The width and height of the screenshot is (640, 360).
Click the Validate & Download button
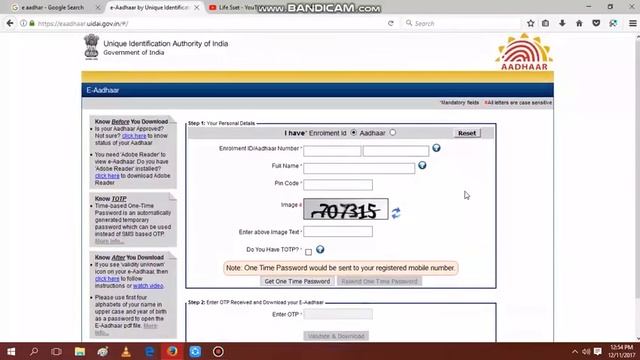(336, 336)
